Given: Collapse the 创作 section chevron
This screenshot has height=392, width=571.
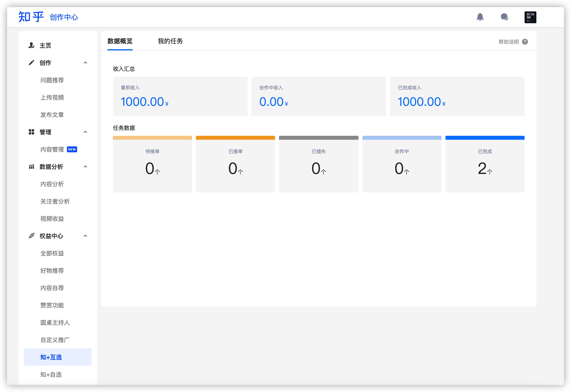Looking at the screenshot, I should [x=85, y=63].
